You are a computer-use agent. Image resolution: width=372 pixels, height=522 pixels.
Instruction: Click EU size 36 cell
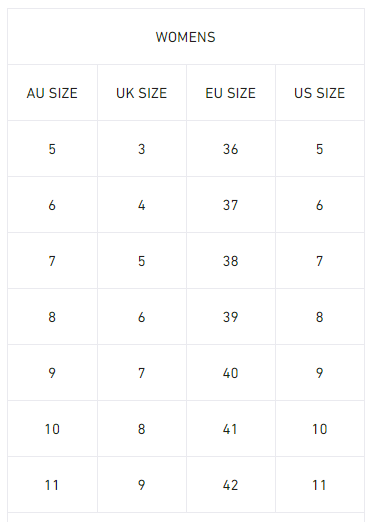(x=231, y=149)
